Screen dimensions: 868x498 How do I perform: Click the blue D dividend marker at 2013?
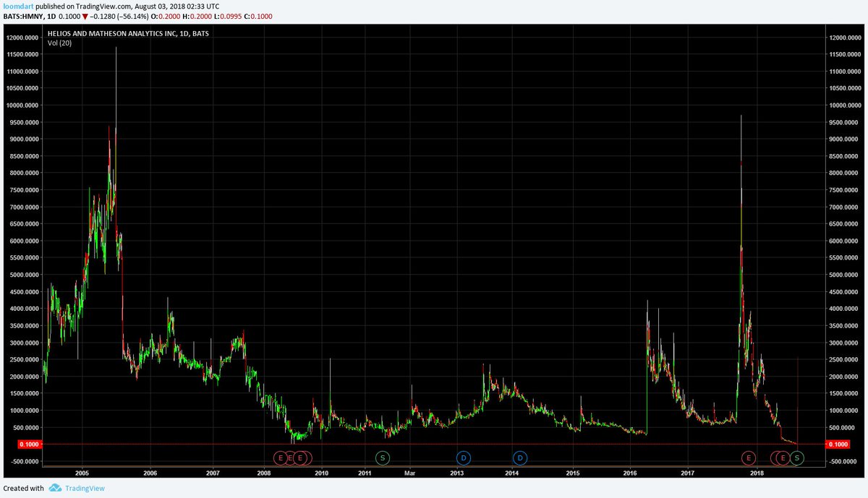point(463,458)
